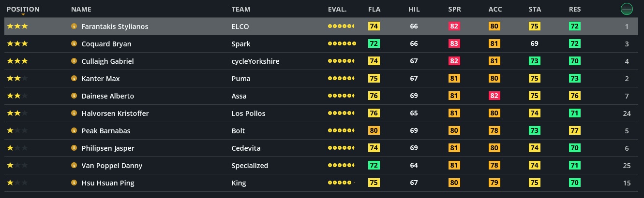The height and width of the screenshot is (198, 644).
Task: Click the info icon next to Kanter Max
Action: [74, 79]
